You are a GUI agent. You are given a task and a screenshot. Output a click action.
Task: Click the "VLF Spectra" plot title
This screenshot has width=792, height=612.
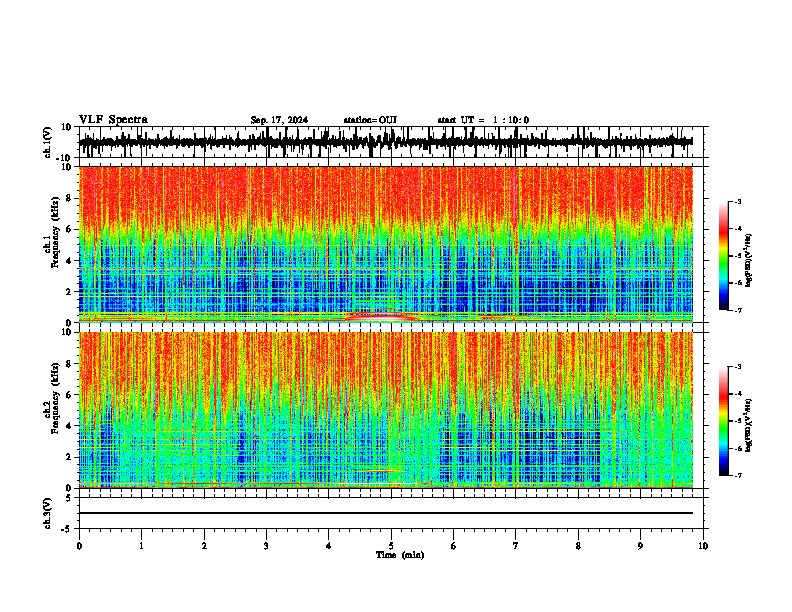pyautogui.click(x=113, y=120)
